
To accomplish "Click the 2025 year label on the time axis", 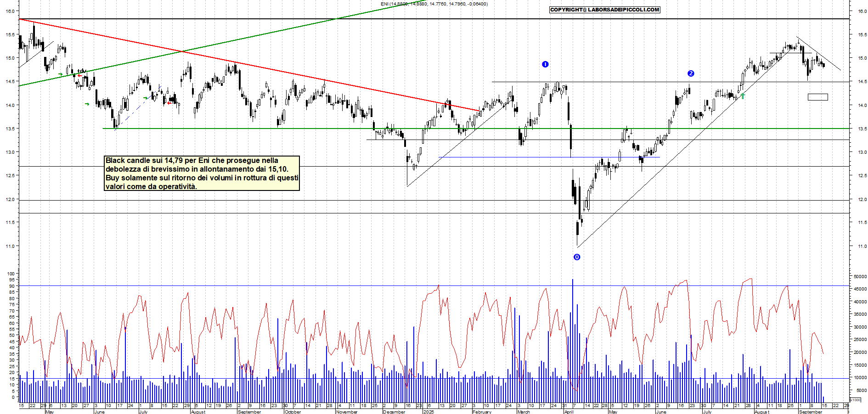I will (428, 412).
